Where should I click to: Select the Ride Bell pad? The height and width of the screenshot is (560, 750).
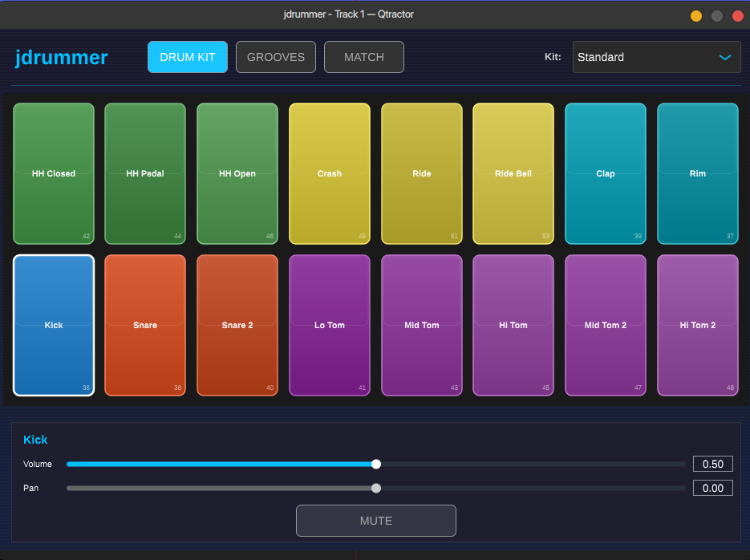pyautogui.click(x=513, y=173)
